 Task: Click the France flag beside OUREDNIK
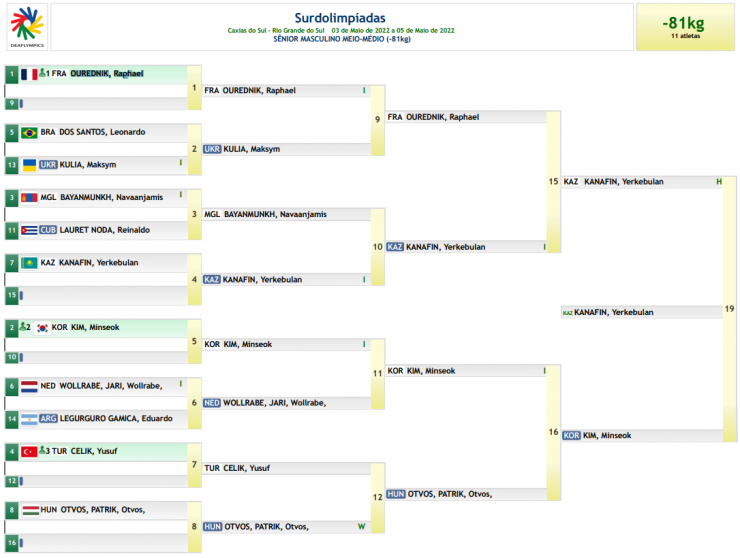(x=29, y=74)
